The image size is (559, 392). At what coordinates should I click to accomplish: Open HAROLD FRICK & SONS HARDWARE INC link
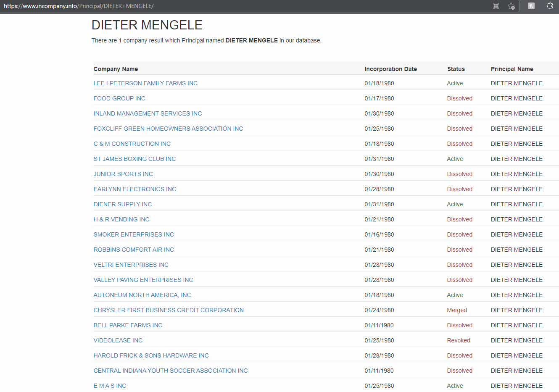(x=151, y=355)
